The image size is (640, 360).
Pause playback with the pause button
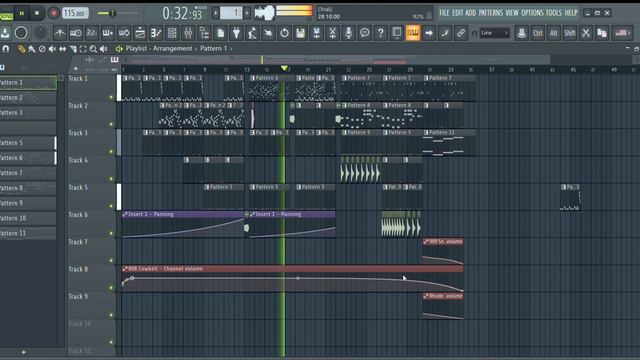22,13
